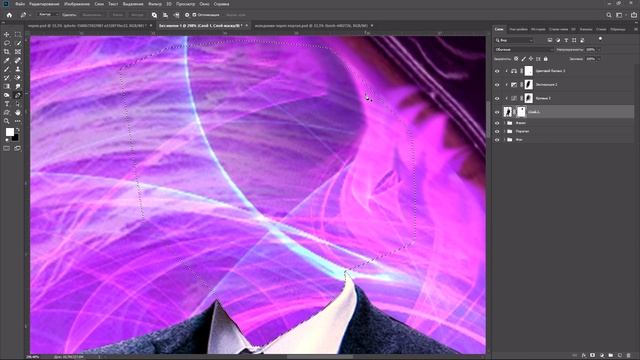Click the lock-all padlock icon
Viewport: 640px width, 360px height.
pyautogui.click(x=546, y=59)
